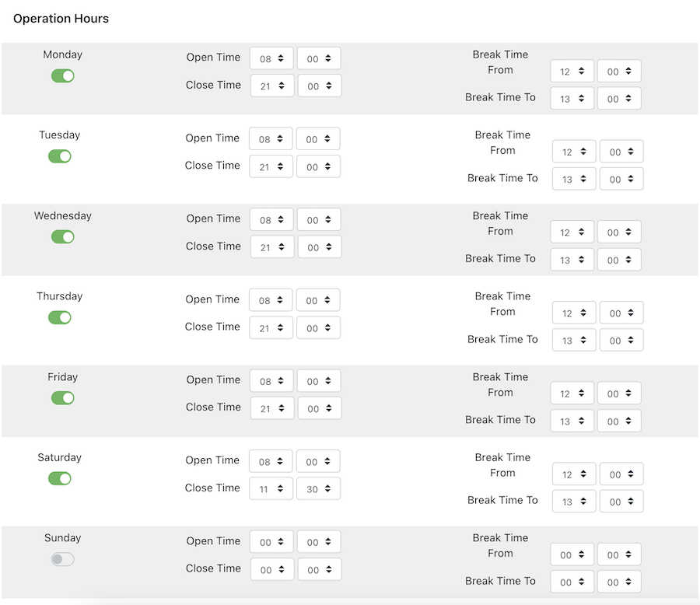The image size is (700, 605).
Task: Open Thursday Break Time To hour dropdown
Action: pyautogui.click(x=574, y=341)
